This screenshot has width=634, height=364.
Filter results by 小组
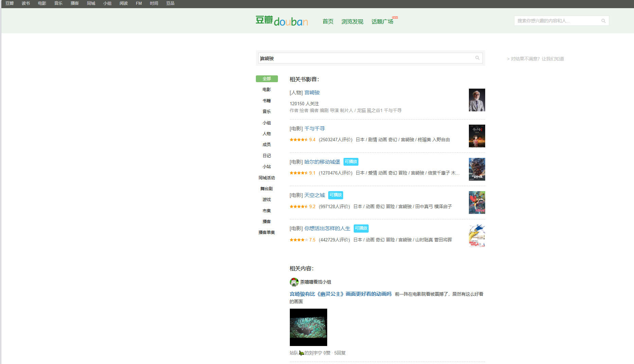click(267, 123)
